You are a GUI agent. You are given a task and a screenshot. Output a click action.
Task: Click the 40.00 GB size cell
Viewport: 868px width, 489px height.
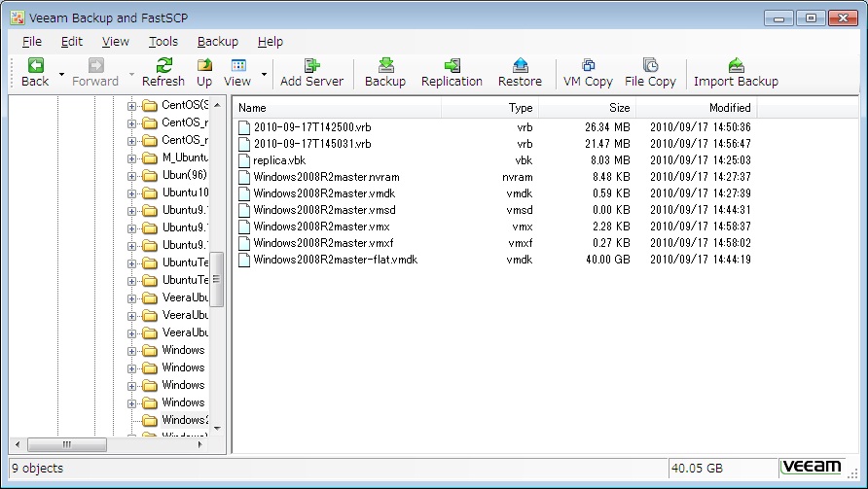tap(608, 260)
